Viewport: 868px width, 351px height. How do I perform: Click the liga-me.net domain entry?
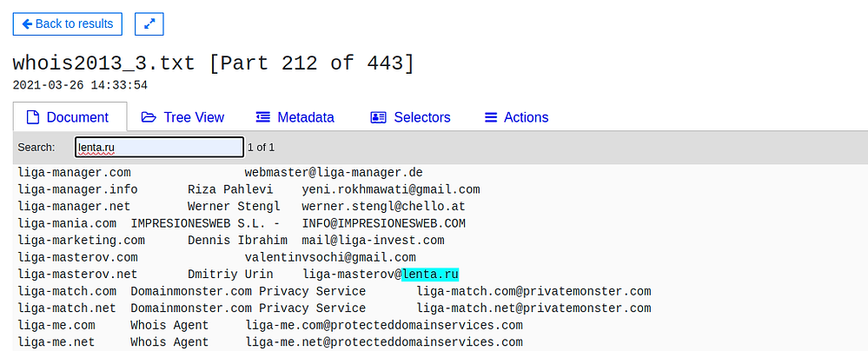[56, 342]
